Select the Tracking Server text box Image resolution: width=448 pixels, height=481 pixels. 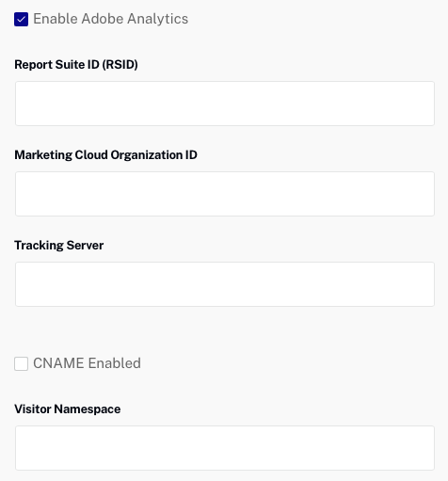(225, 284)
